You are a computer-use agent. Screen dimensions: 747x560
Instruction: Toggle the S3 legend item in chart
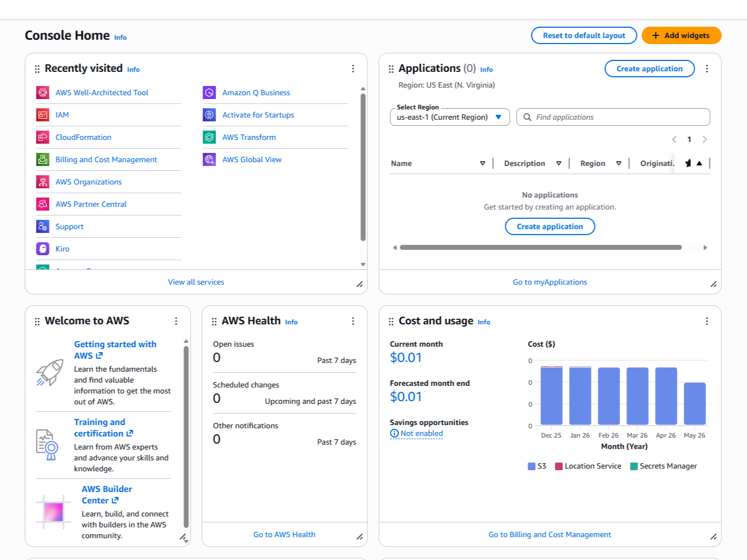[537, 466]
